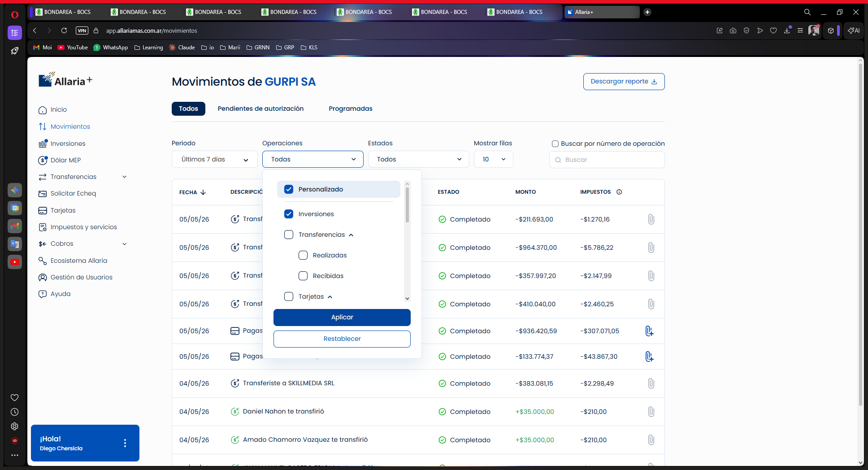Add attachment for -$133.774,37 row
The width and height of the screenshot is (868, 470).
click(x=649, y=357)
